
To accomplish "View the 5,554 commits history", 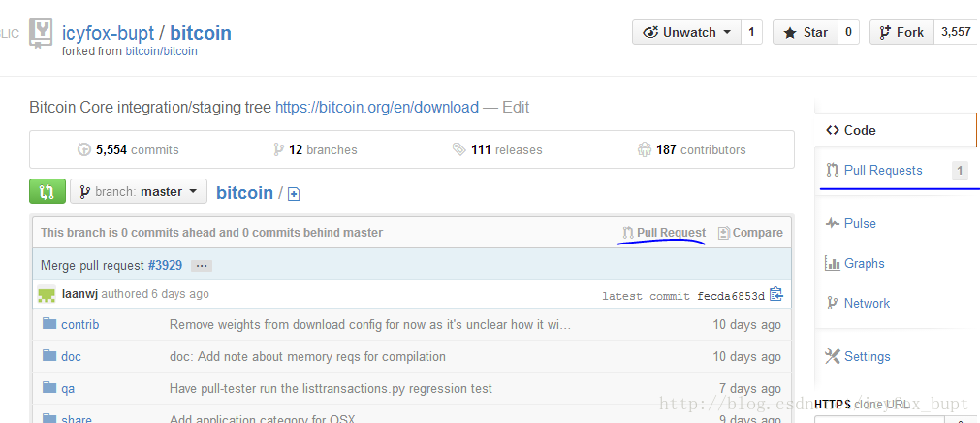I will point(128,150).
